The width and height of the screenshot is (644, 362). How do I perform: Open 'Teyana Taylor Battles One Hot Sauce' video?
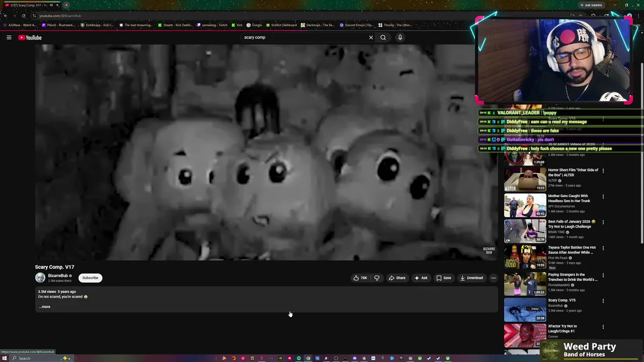[572, 250]
